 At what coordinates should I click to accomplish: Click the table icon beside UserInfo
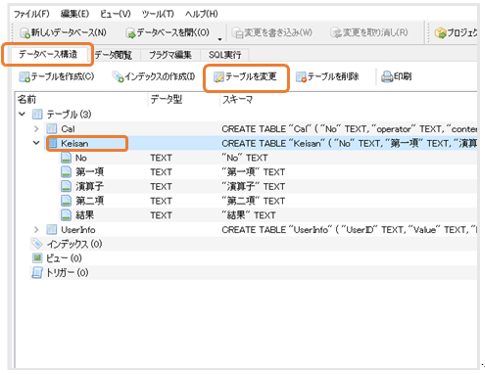(52, 229)
